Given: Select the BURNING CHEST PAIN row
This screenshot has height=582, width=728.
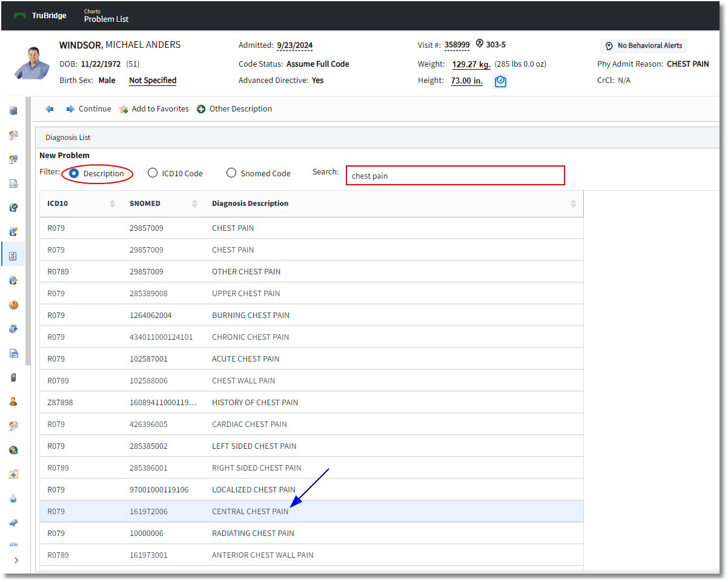Looking at the screenshot, I should click(311, 315).
